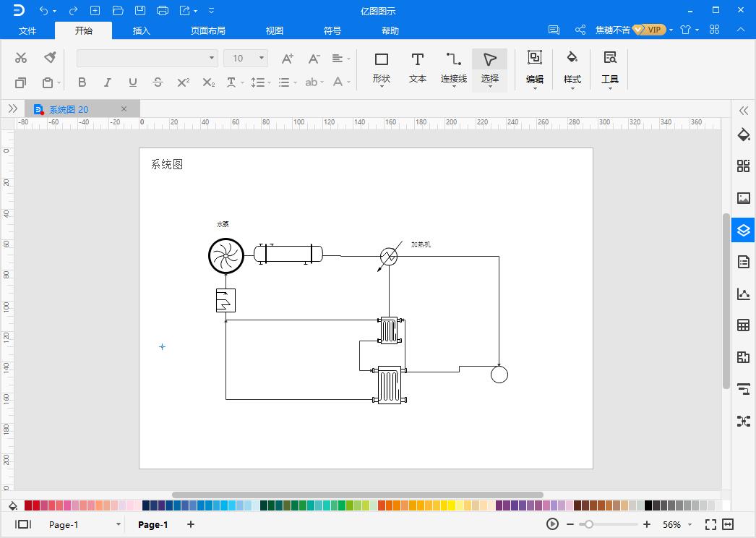Click the cut scissors icon

pyautogui.click(x=21, y=58)
